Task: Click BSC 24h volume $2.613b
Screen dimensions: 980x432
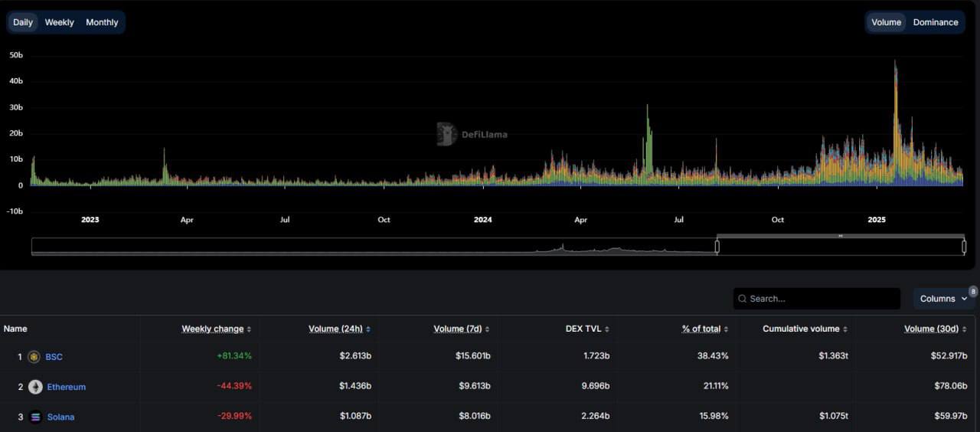Action: 355,356
